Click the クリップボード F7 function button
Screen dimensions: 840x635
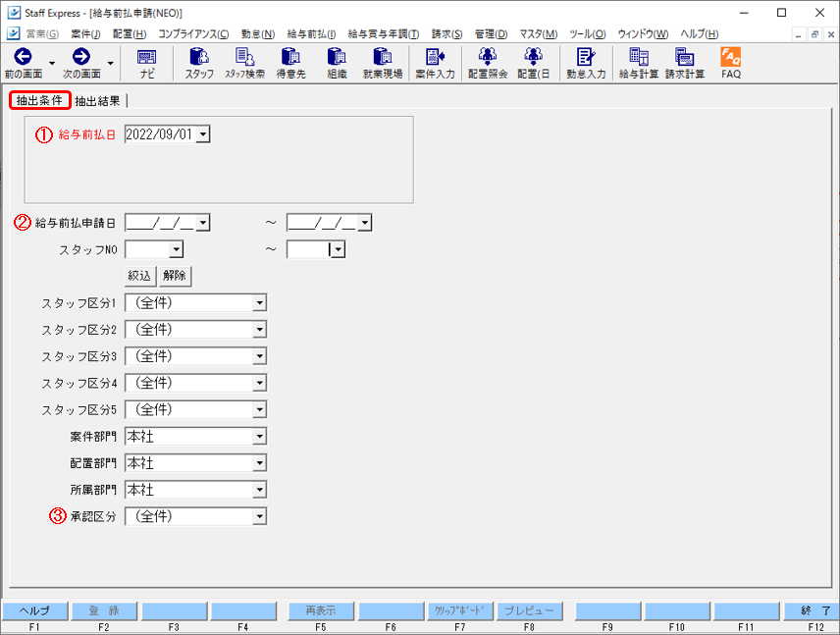point(459,610)
